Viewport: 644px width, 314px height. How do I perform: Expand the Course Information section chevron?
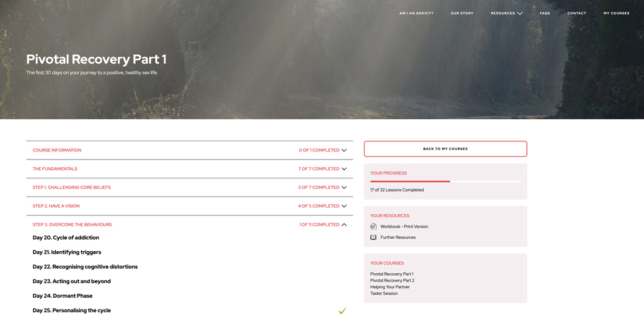tap(344, 151)
